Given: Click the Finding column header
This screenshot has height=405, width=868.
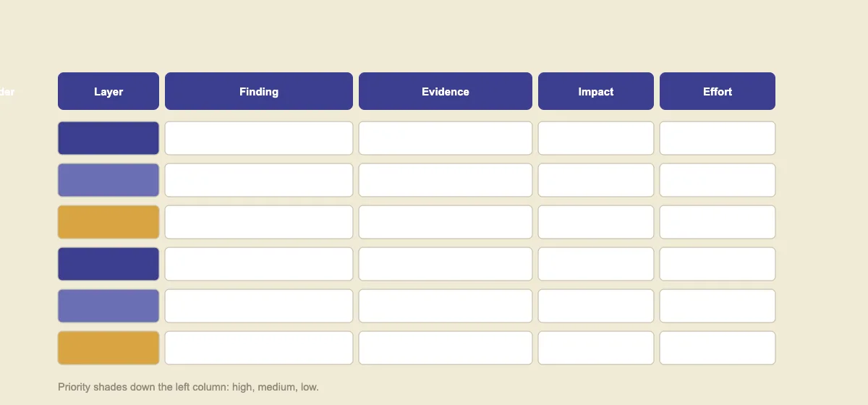Looking at the screenshot, I should (x=259, y=91).
